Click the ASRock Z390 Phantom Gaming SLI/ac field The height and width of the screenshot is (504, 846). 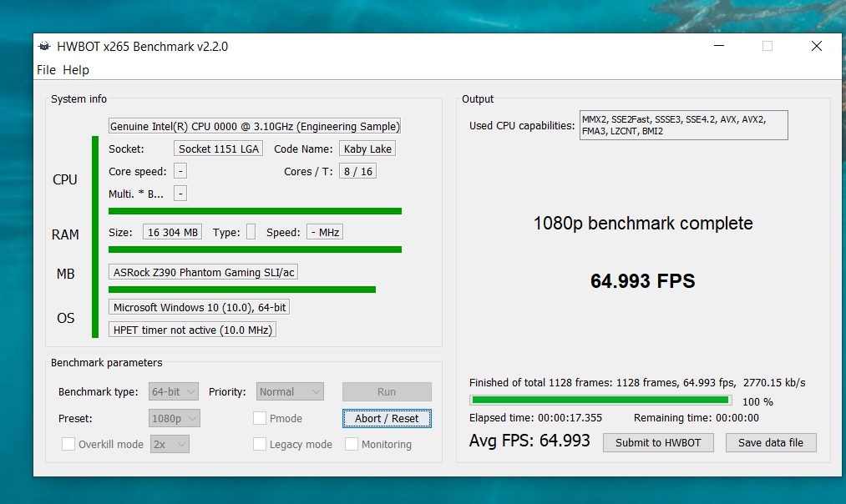[x=204, y=272]
